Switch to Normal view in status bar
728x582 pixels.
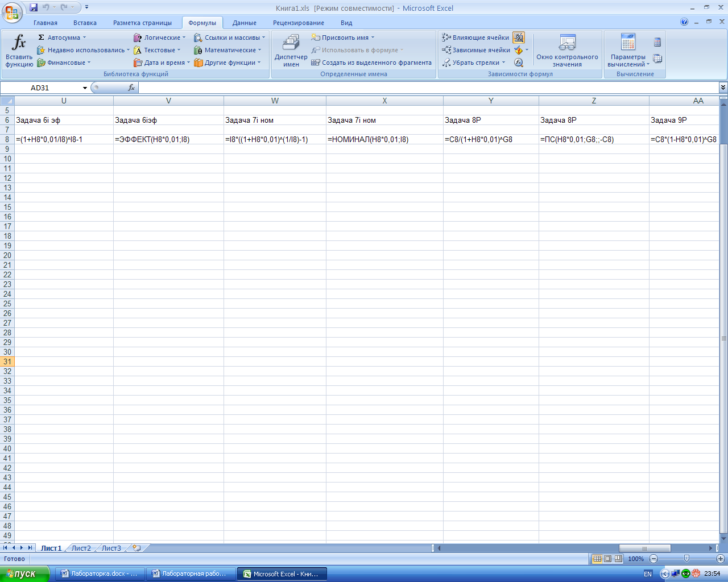tap(597, 559)
